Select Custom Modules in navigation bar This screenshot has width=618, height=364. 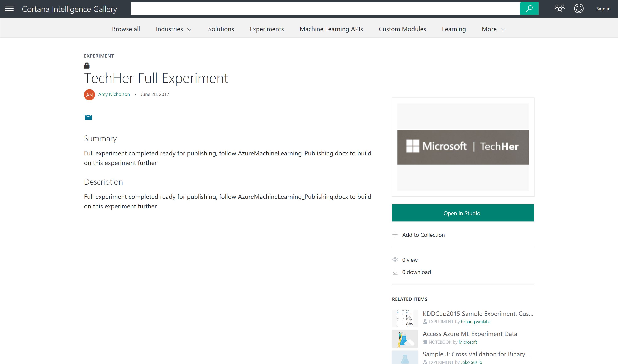[x=402, y=29]
